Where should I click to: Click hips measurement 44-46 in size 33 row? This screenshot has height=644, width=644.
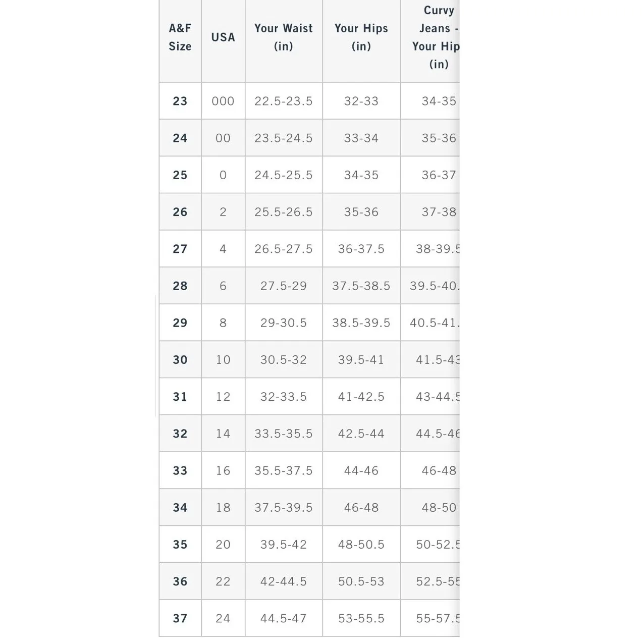coord(361,470)
